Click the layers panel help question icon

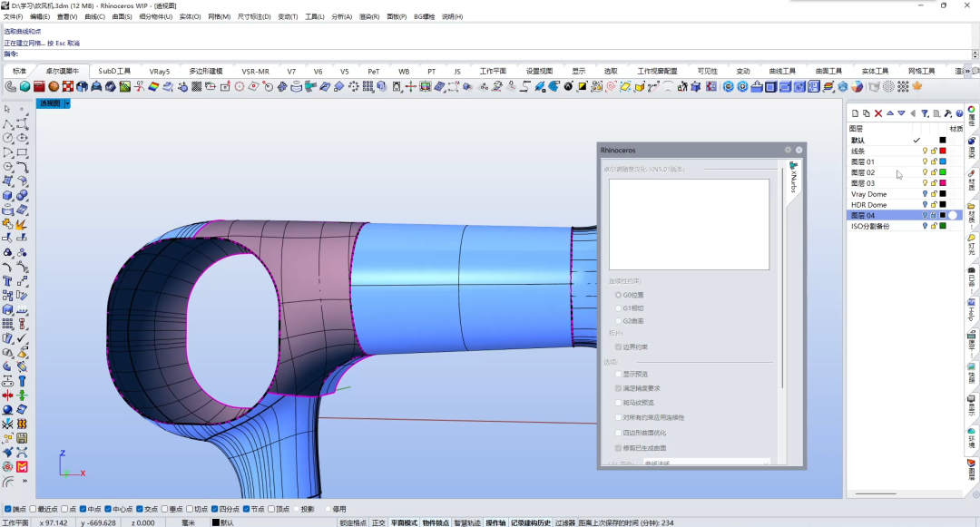(959, 113)
